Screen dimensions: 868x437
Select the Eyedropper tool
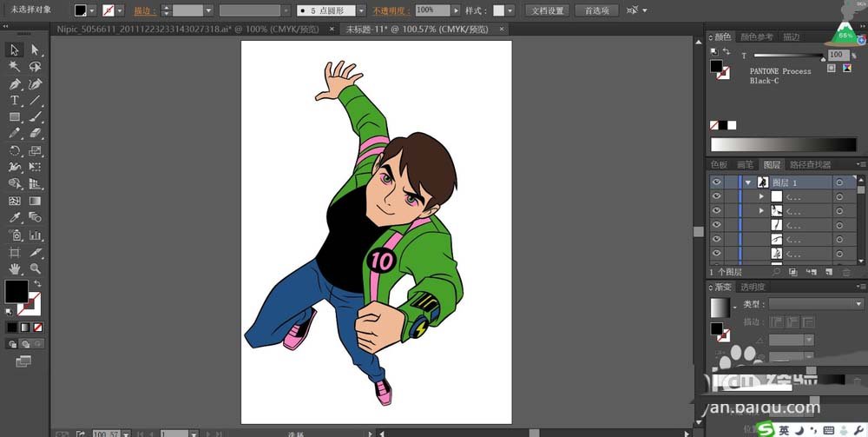[x=15, y=218]
